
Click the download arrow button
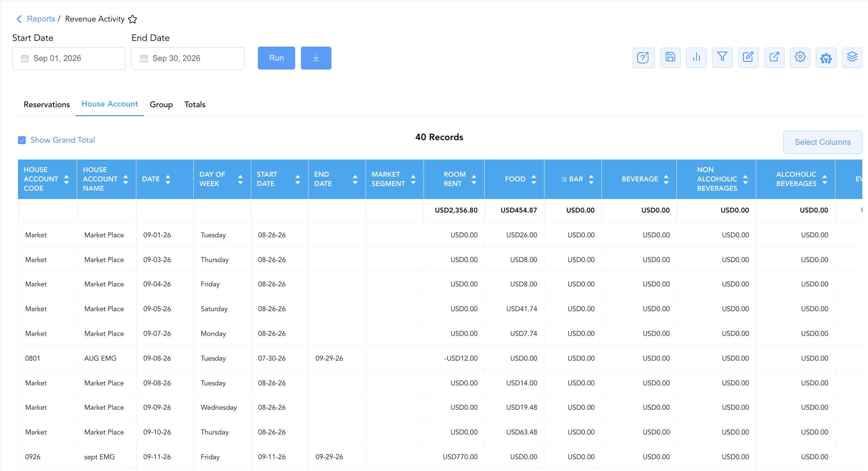tap(316, 58)
